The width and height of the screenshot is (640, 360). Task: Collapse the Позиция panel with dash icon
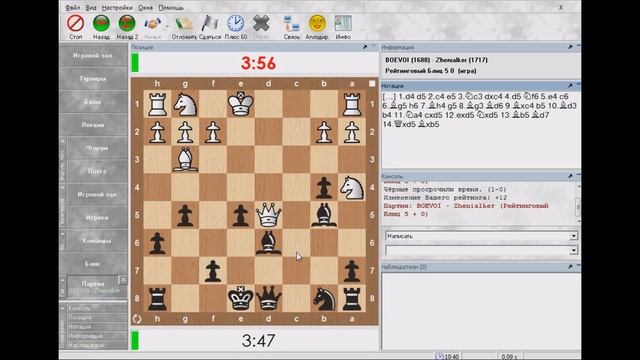pyautogui.click(x=374, y=47)
